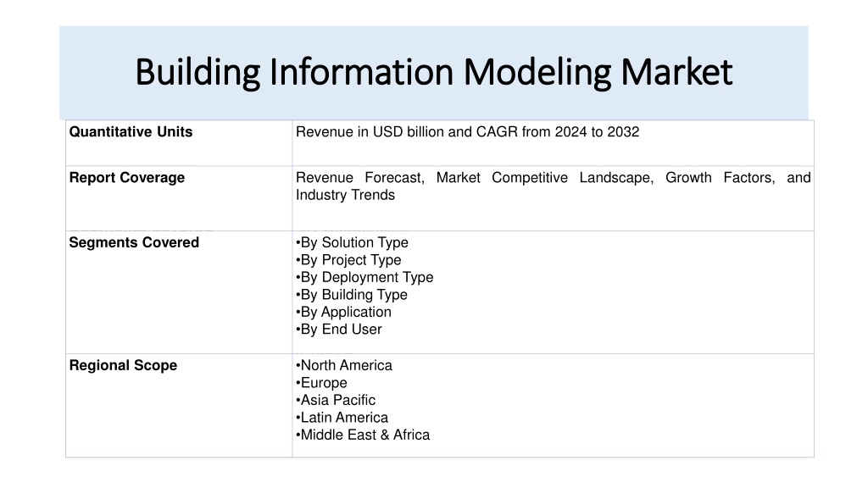Image resolution: width=868 pixels, height=488 pixels.
Task: Click the By Solution Type bullet
Action: [352, 242]
